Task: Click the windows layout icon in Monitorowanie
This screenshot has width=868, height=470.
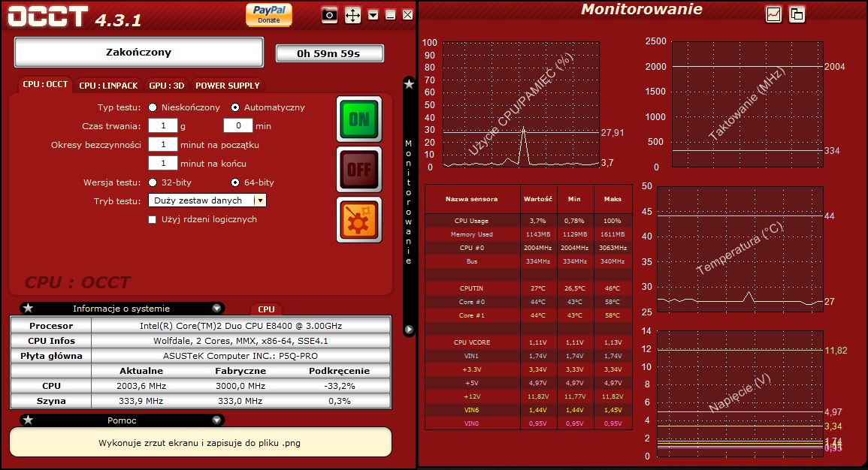Action: (797, 14)
